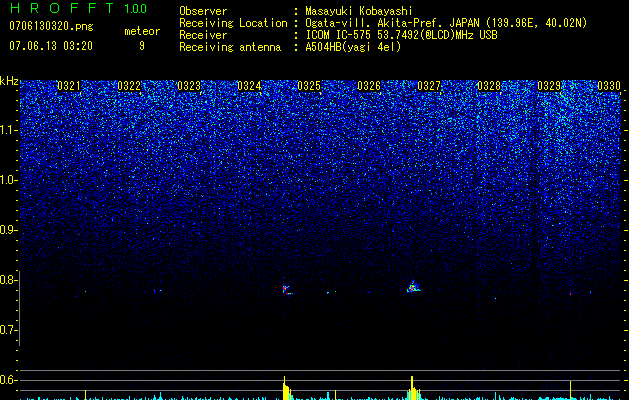
Task: Click the Receiving Location label
Action: coord(233,23)
